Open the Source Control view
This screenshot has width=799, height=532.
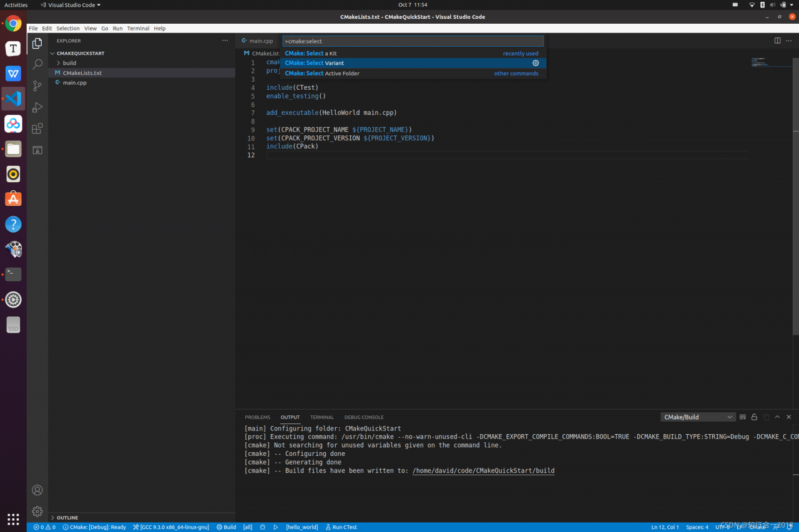pyautogui.click(x=37, y=85)
